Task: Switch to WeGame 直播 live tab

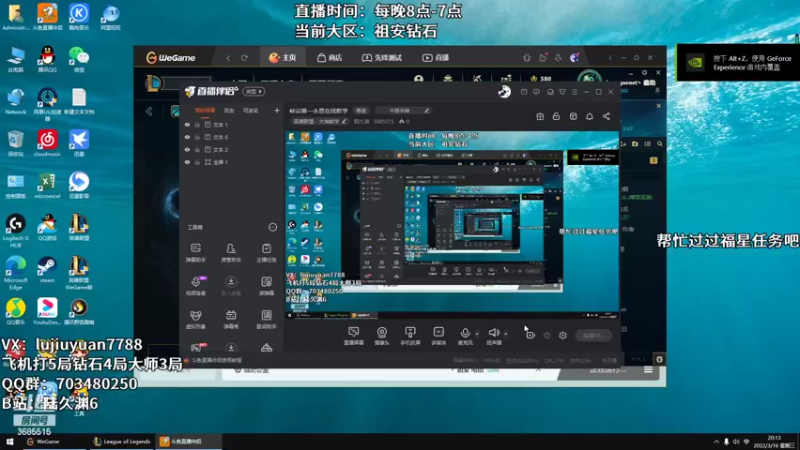Action: coord(436,58)
